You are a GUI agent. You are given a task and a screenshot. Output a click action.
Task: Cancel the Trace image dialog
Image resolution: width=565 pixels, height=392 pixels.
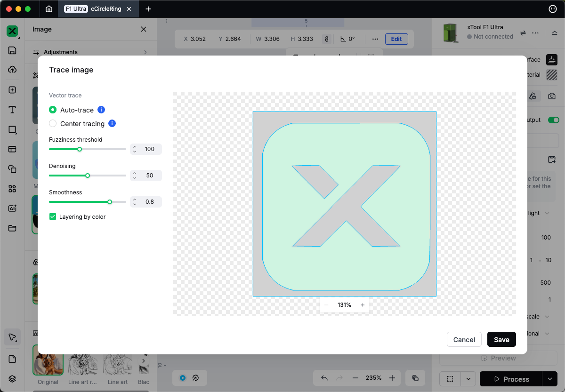pos(464,340)
